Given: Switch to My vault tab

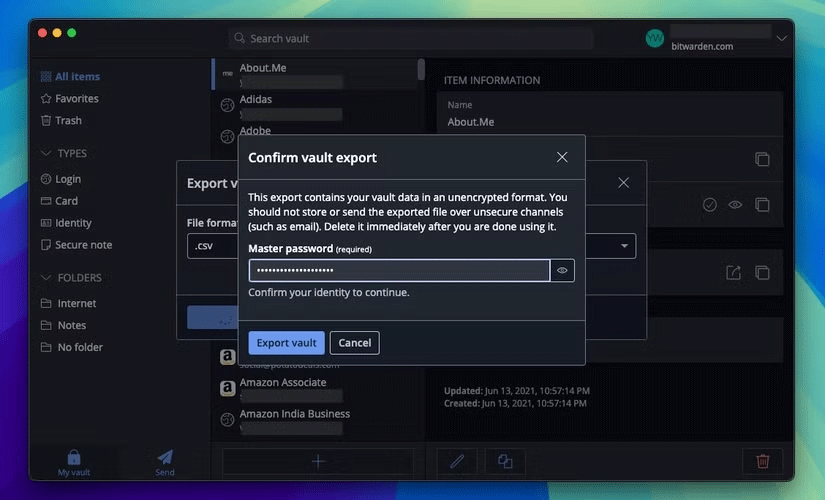Looking at the screenshot, I should coord(74,463).
